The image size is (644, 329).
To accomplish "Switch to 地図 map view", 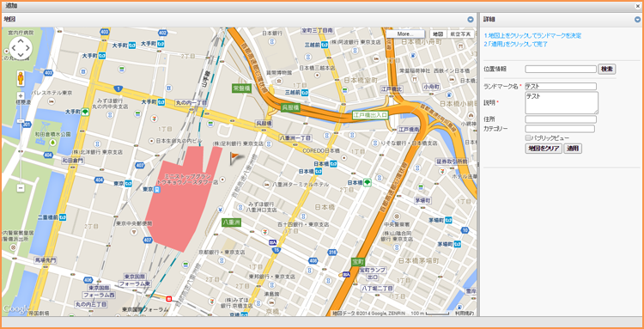I will (x=438, y=34).
